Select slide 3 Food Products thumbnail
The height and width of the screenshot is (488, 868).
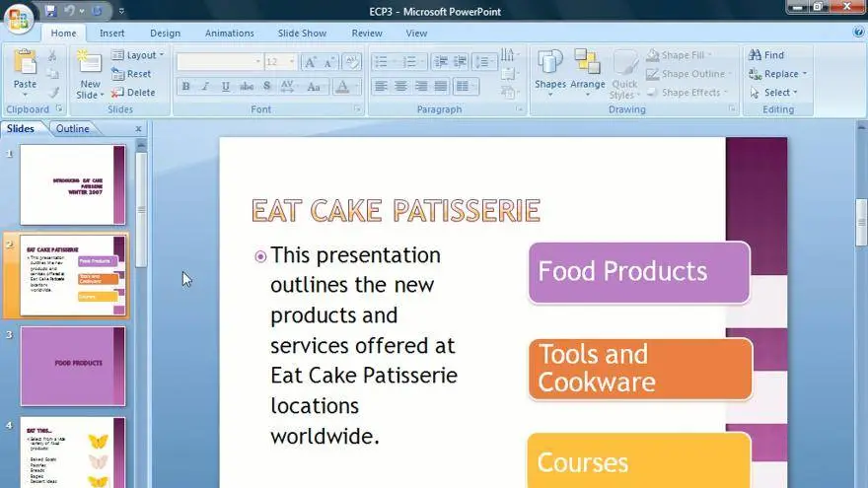73,366
